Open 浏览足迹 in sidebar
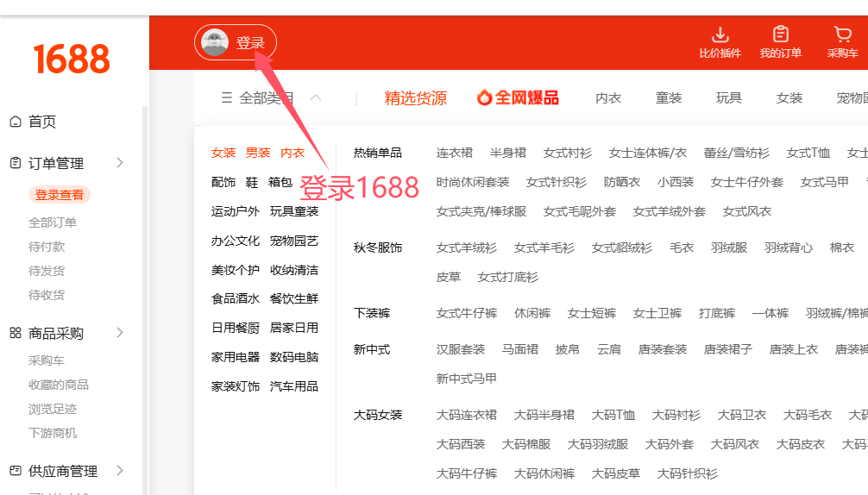The image size is (868, 495). coord(53,410)
